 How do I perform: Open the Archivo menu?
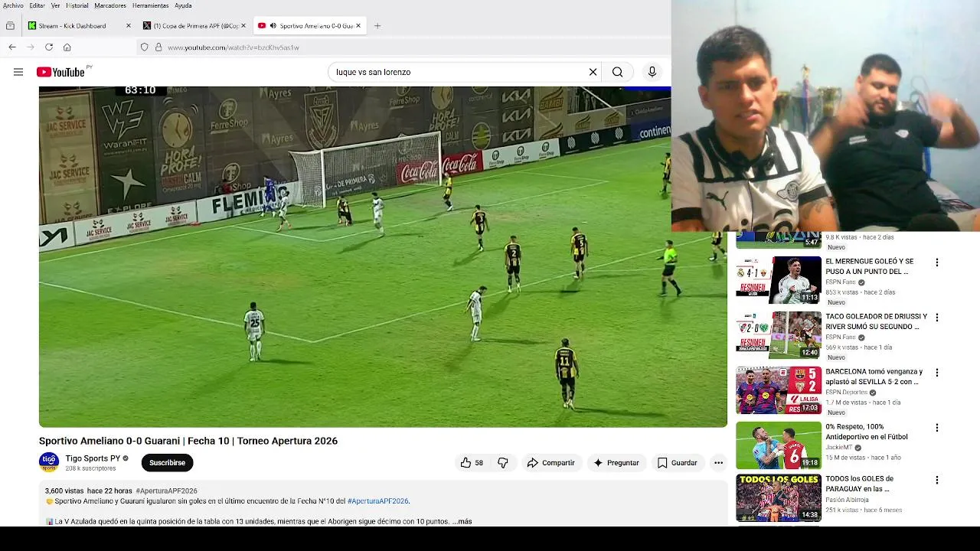[13, 5]
